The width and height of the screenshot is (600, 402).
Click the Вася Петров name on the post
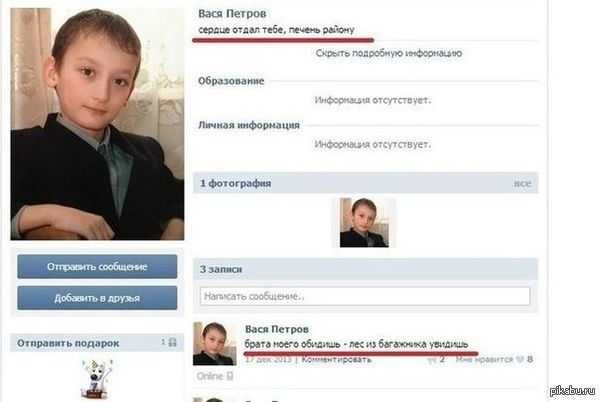pyautogui.click(x=277, y=329)
